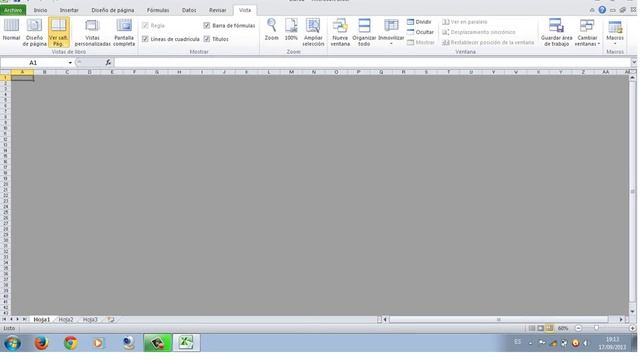Go to first sheet navigation arrow
Image resolution: width=640 pixels, height=360 pixels.
[4, 319]
